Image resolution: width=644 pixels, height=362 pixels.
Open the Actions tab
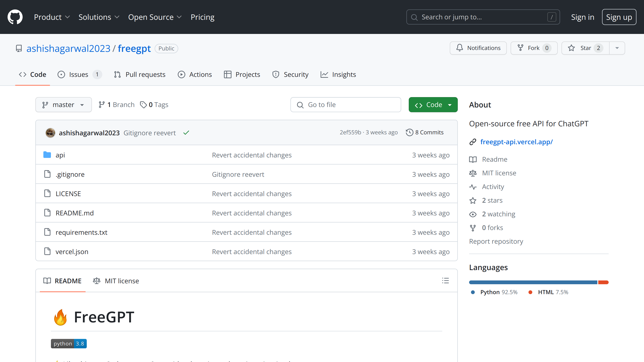pos(195,74)
